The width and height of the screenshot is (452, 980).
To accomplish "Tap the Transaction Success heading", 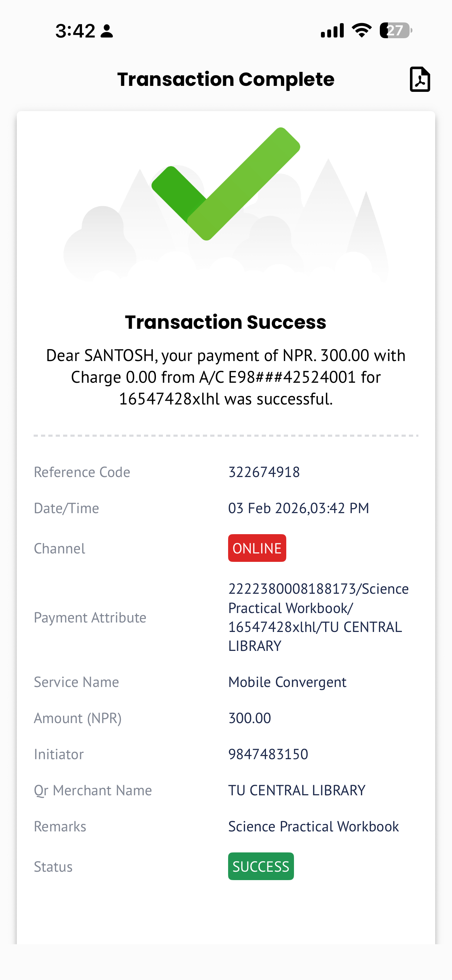I will [226, 322].
